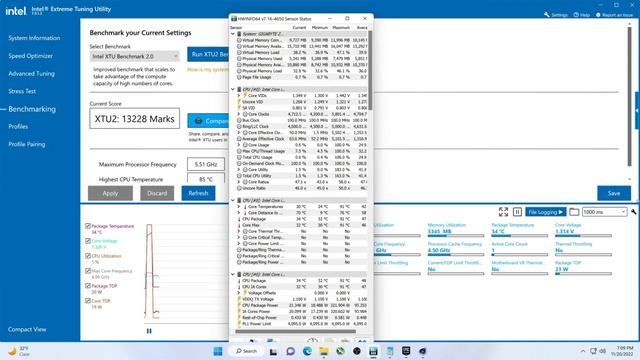Expand the Core Clocks row in HWiNFO
Image resolution: width=640 pixels, height=360 pixels.
coord(239,114)
